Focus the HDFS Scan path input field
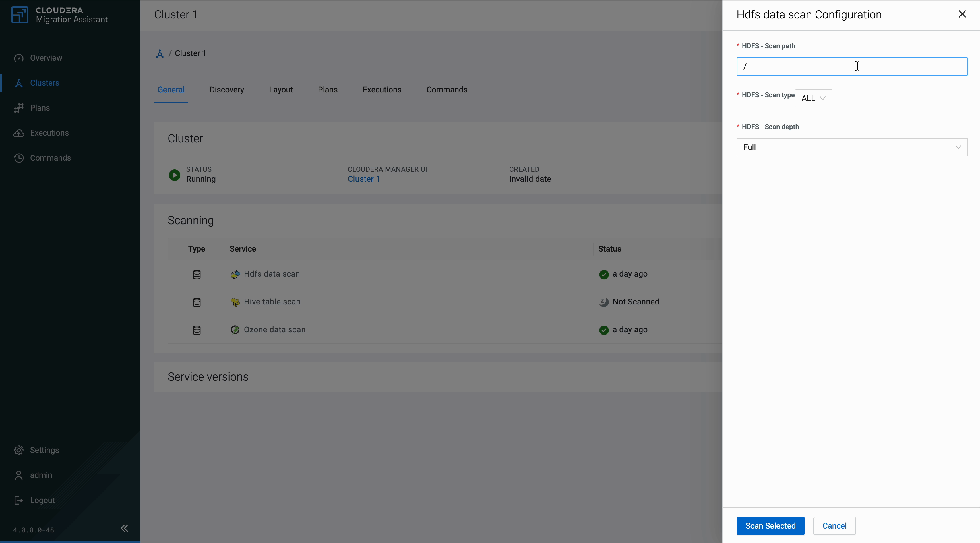 (x=852, y=67)
